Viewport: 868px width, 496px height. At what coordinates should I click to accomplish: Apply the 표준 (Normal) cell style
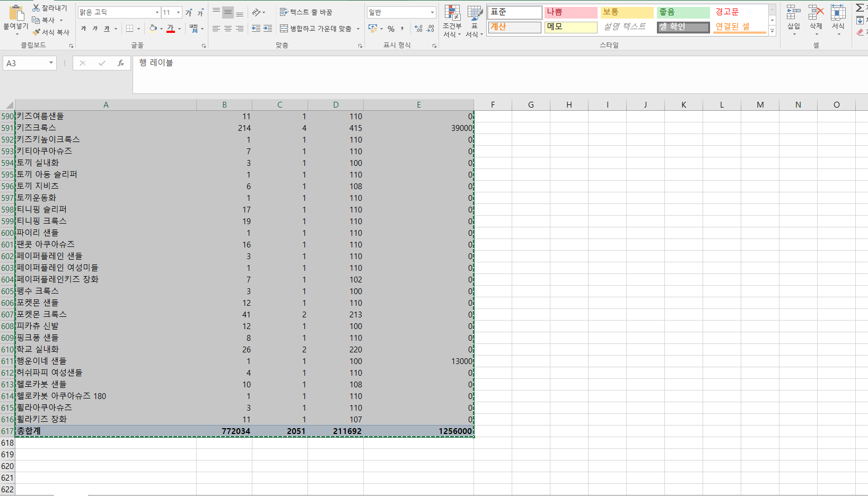(514, 12)
